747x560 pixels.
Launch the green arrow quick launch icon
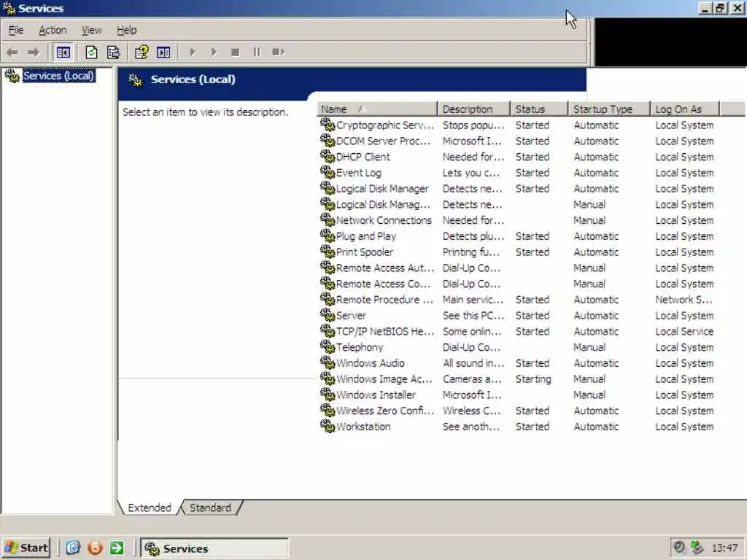point(117,548)
